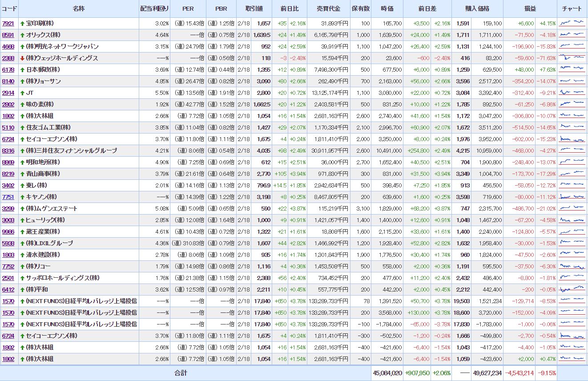Viewport: 588px width, 381px height.
Task: Click the up arrow next to キヤノン(株)
Action: 22,197
